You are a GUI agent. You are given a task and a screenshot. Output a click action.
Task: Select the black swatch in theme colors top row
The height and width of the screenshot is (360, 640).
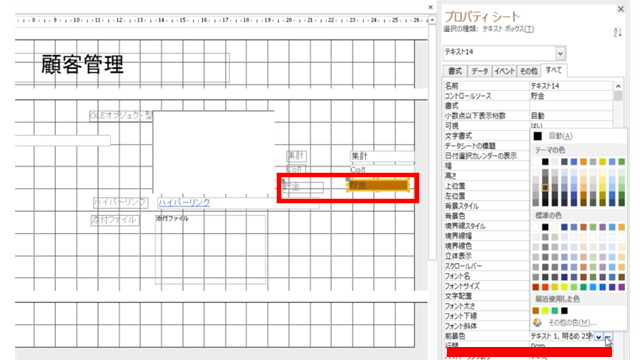[x=545, y=162]
